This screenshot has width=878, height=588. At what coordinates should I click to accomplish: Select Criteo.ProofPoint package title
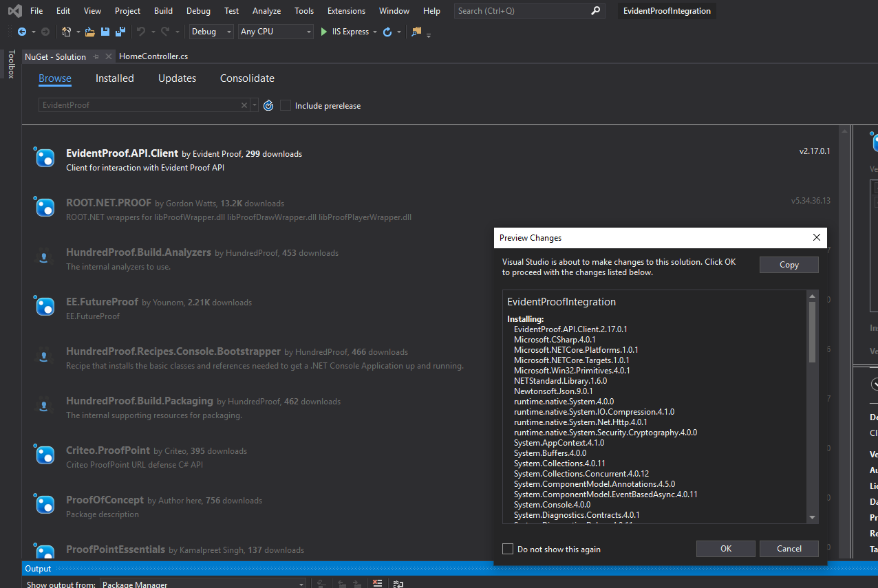click(x=108, y=450)
